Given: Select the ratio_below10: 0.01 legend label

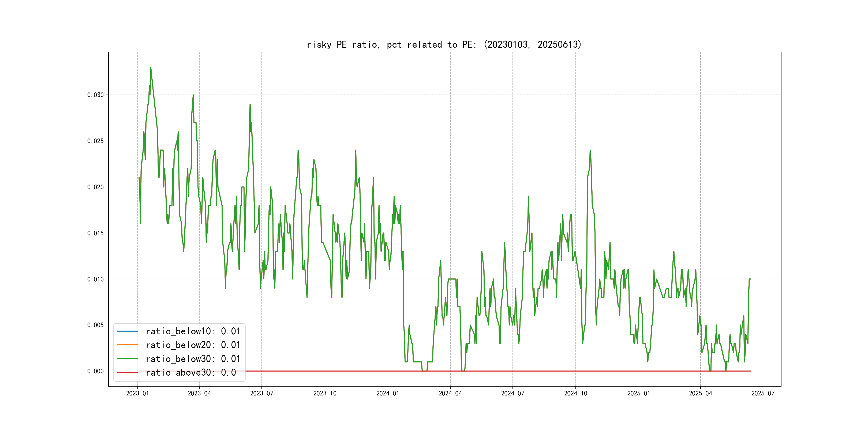Looking at the screenshot, I should coord(193,331).
